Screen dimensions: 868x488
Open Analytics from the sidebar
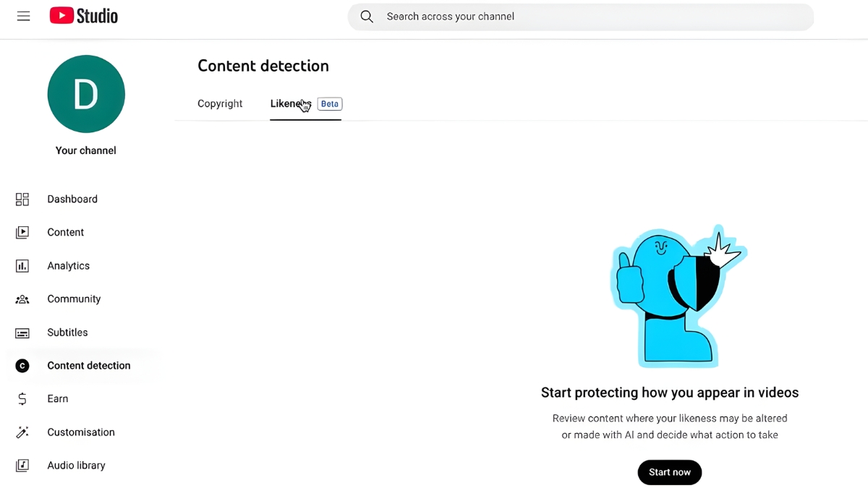(x=22, y=265)
